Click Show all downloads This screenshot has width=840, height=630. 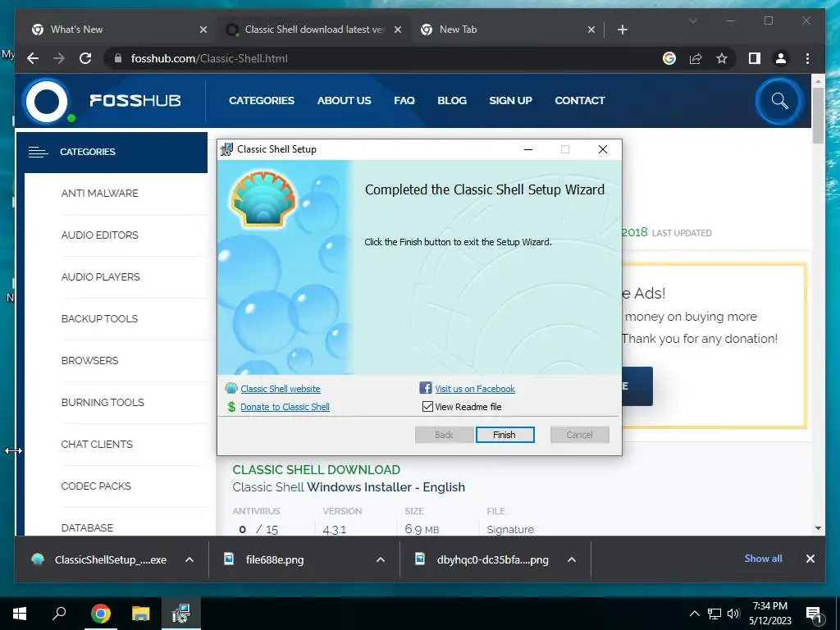[x=763, y=558]
